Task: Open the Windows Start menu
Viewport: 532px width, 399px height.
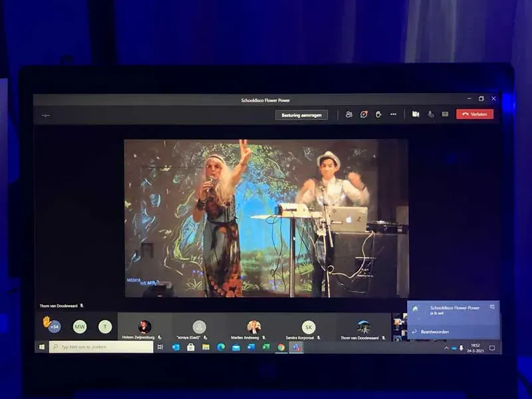Action: [x=41, y=347]
